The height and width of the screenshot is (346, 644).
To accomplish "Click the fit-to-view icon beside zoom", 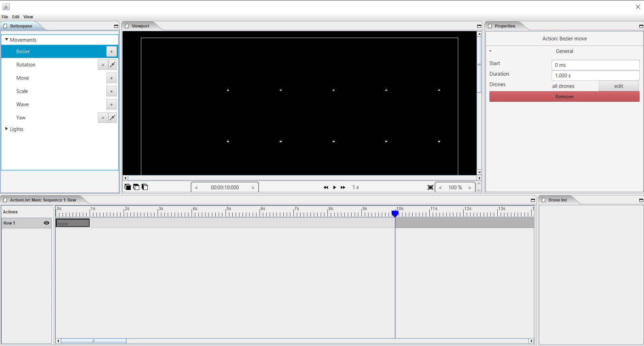I will (x=430, y=187).
